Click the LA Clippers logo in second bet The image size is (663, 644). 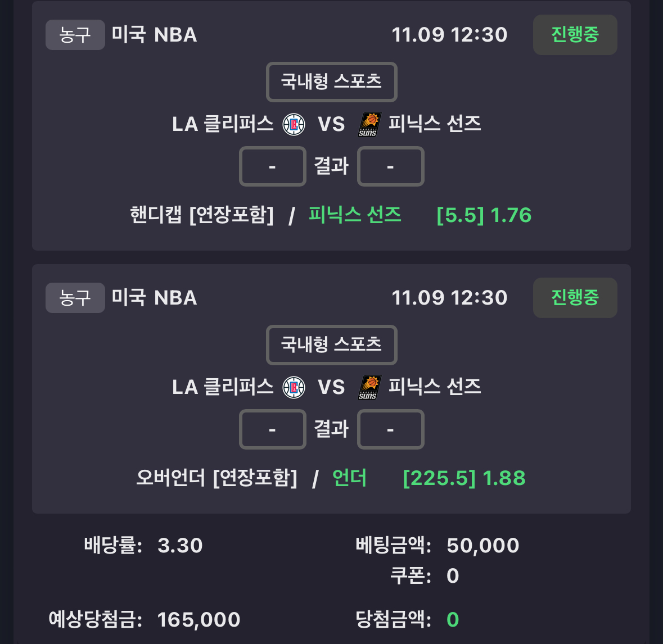point(294,387)
